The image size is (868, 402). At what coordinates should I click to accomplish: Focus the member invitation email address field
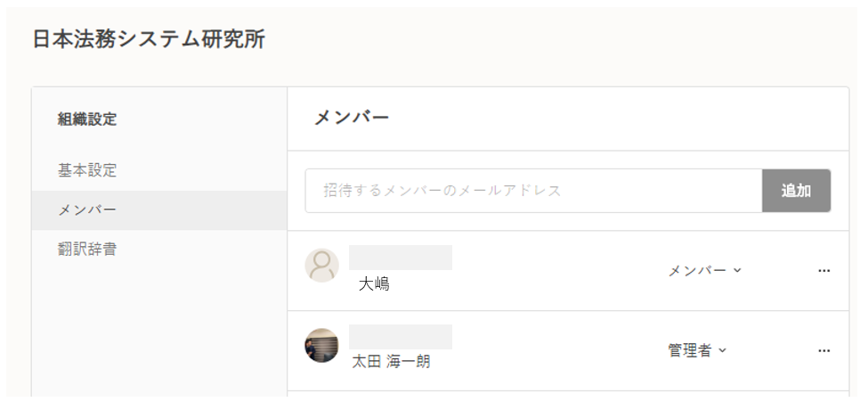pyautogui.click(x=533, y=191)
